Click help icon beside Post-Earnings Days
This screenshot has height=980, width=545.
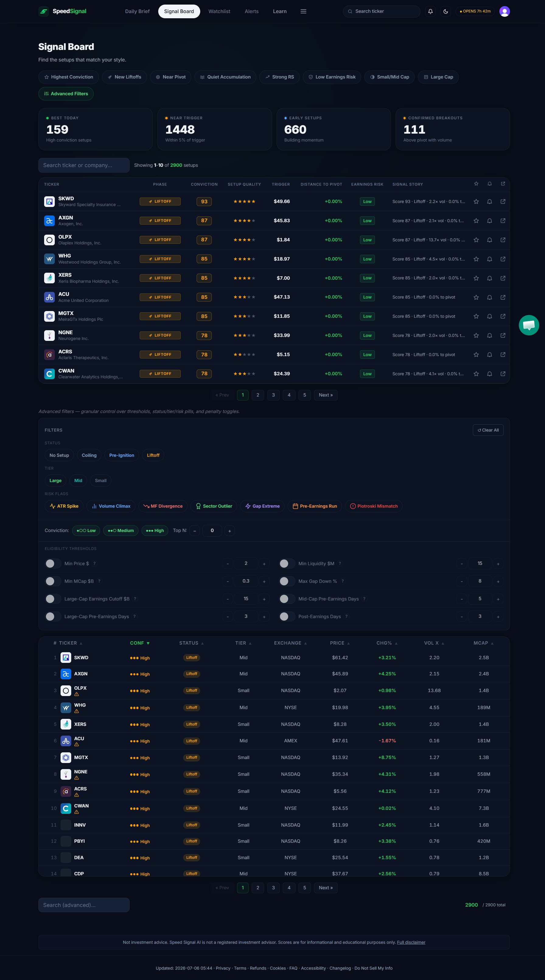click(x=346, y=616)
